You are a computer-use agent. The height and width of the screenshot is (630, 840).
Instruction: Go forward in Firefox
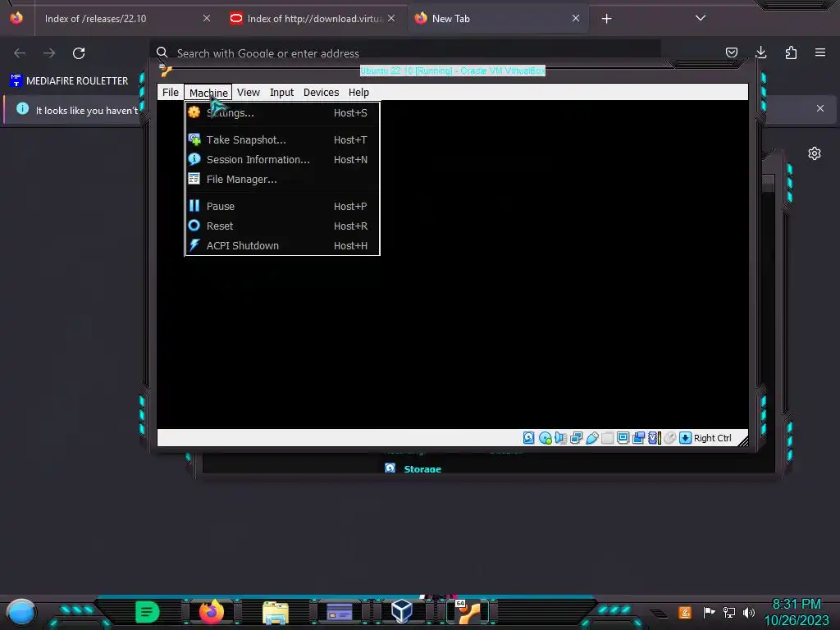(x=49, y=53)
